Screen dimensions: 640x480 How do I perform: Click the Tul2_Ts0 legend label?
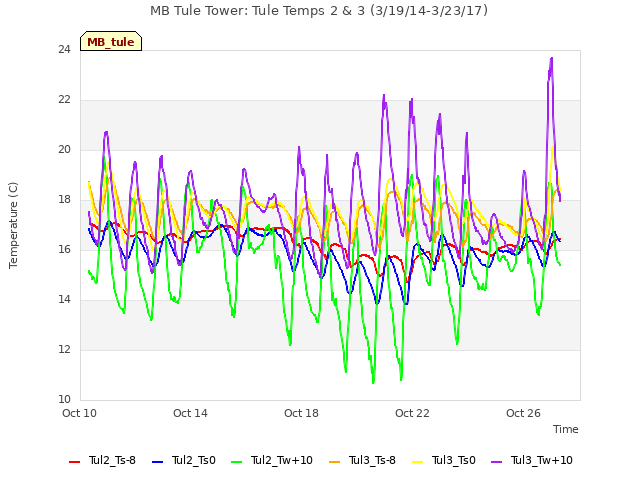tap(193, 460)
